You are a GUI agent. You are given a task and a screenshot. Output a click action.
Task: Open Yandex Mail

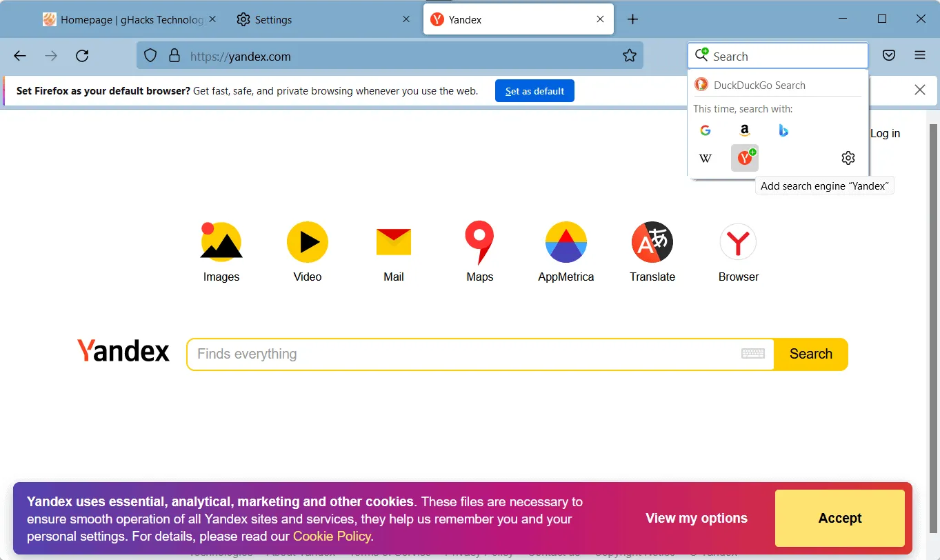393,242
